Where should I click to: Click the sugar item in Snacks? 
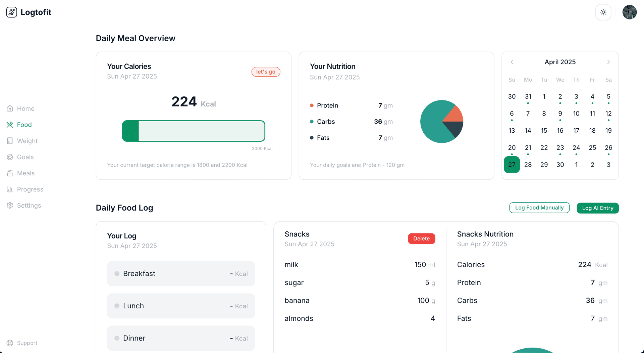pos(360,282)
